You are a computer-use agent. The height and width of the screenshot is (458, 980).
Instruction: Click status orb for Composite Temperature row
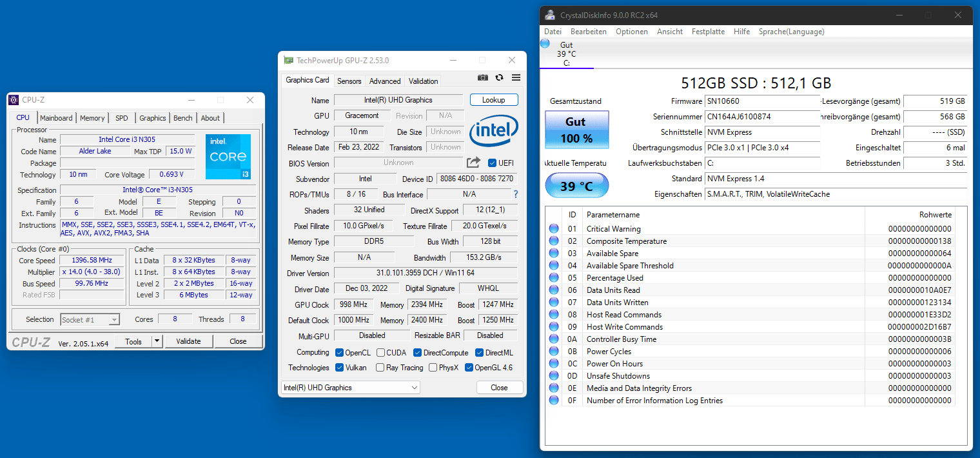point(554,241)
